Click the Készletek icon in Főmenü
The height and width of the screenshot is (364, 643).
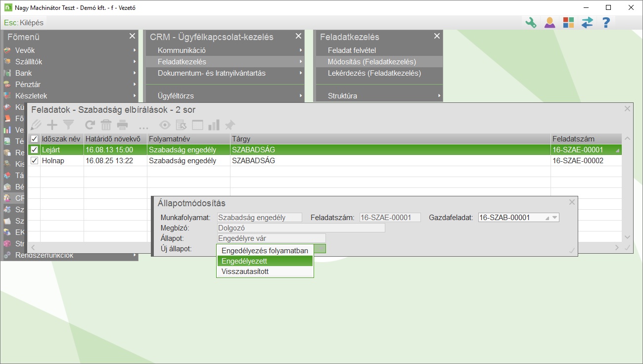7,96
